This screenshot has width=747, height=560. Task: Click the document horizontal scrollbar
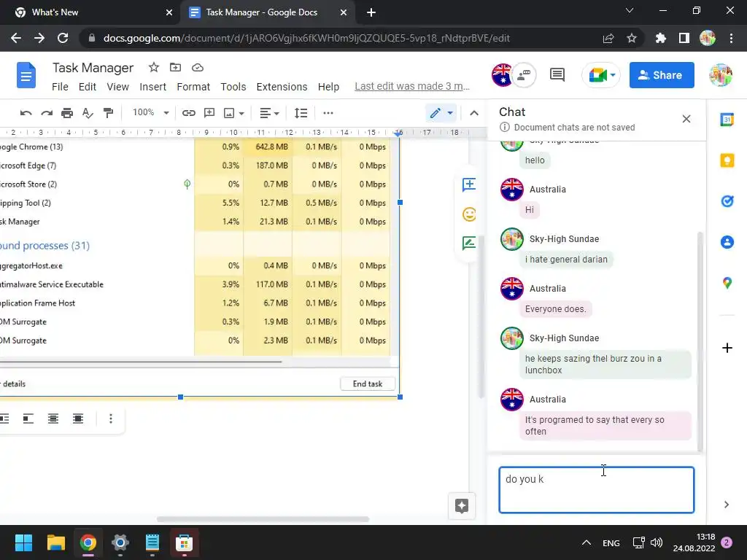tap(263, 519)
